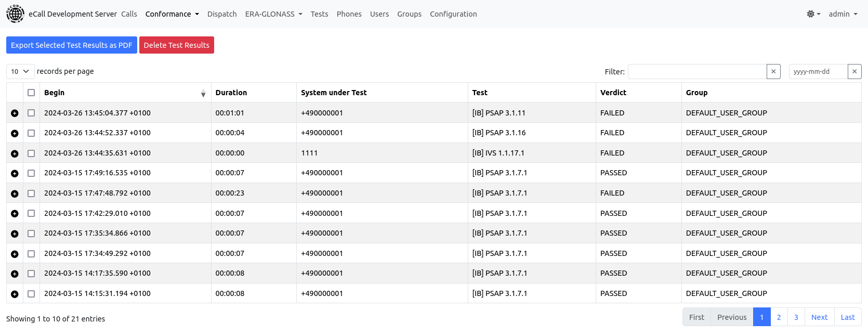
Task: Expand details of IVS 1.1.17.1 test row
Action: pyautogui.click(x=15, y=153)
